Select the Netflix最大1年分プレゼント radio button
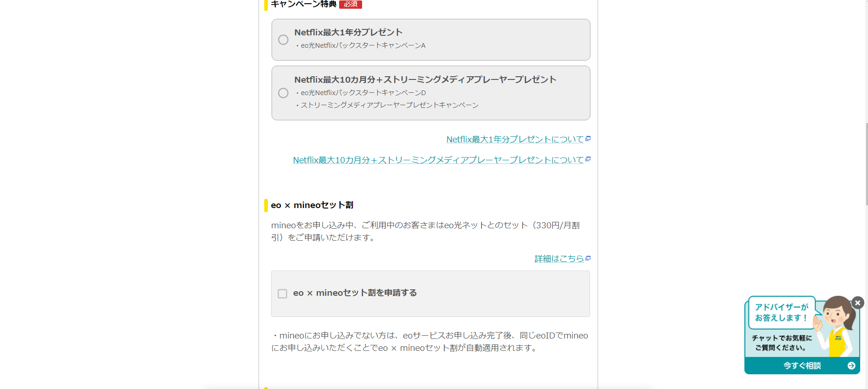 [284, 40]
